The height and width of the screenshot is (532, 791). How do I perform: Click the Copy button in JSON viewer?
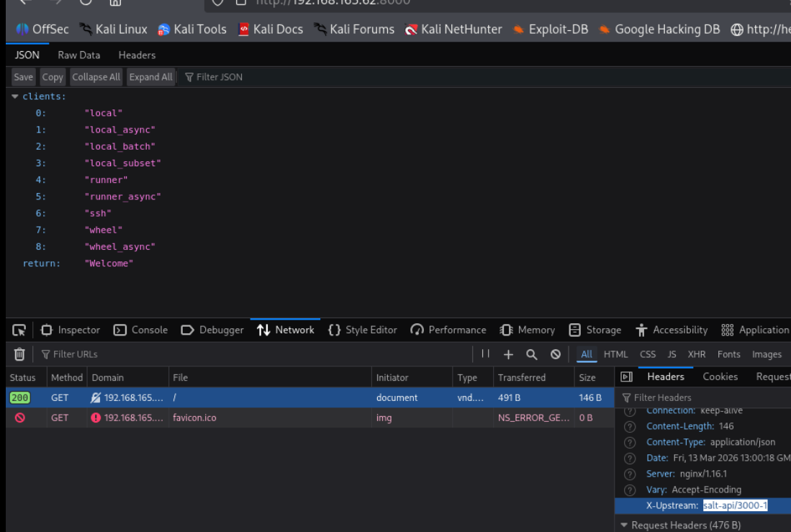tap(53, 77)
